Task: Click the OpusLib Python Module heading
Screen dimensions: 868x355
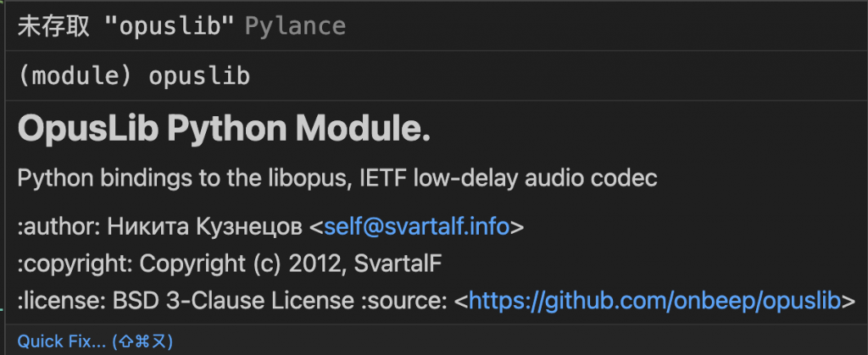Action: 224,129
